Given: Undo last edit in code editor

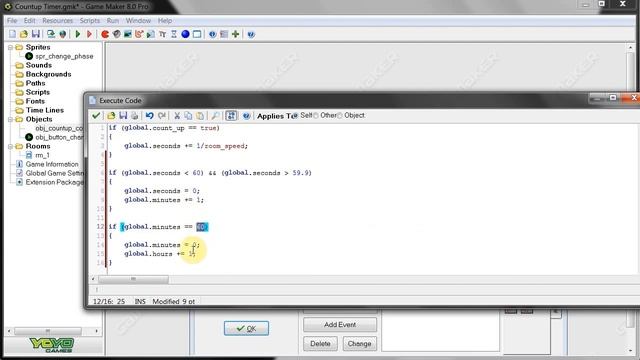Looking at the screenshot, I should coord(149,116).
